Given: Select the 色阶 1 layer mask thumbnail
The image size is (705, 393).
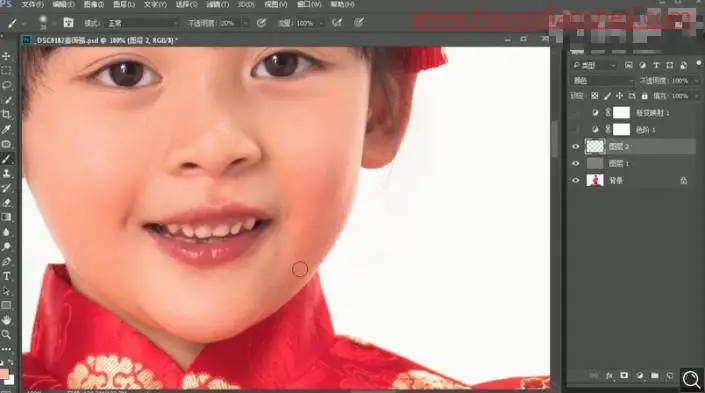Looking at the screenshot, I should (x=621, y=130).
